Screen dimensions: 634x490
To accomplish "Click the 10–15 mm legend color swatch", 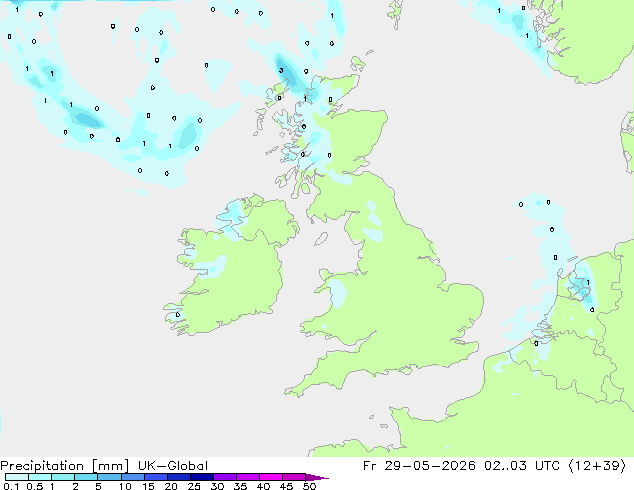I will (133, 477).
